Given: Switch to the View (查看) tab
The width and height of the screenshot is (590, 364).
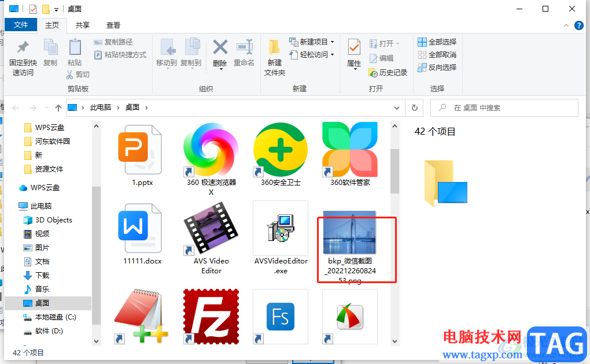Looking at the screenshot, I should pyautogui.click(x=113, y=25).
